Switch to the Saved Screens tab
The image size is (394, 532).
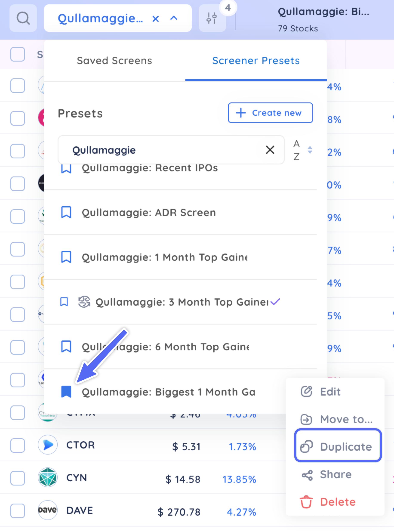click(114, 61)
